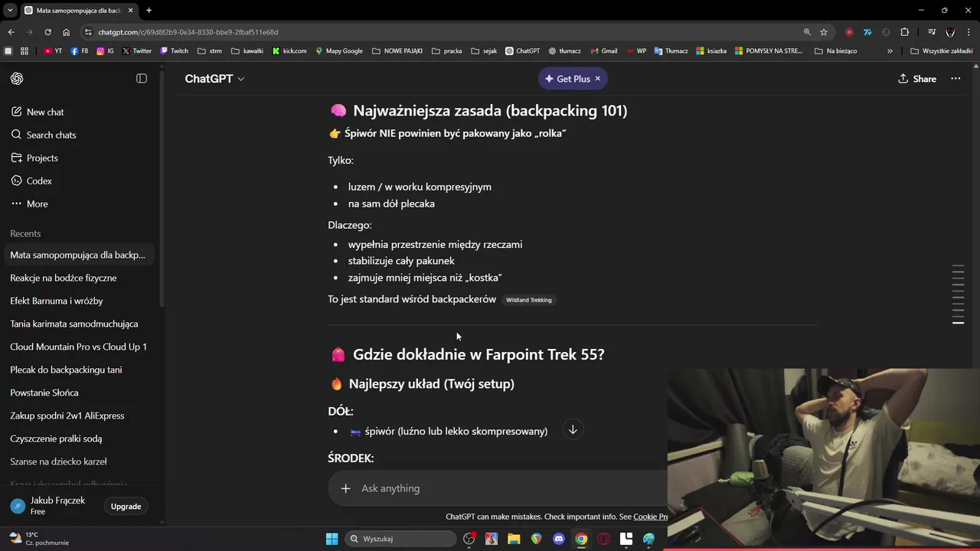Click the zoom magnifier icon in address bar

pos(807,32)
